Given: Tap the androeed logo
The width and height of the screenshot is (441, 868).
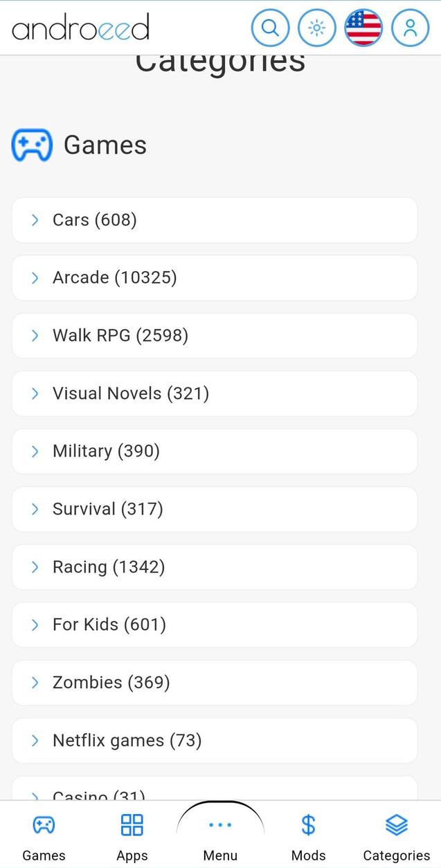Looking at the screenshot, I should (80, 28).
